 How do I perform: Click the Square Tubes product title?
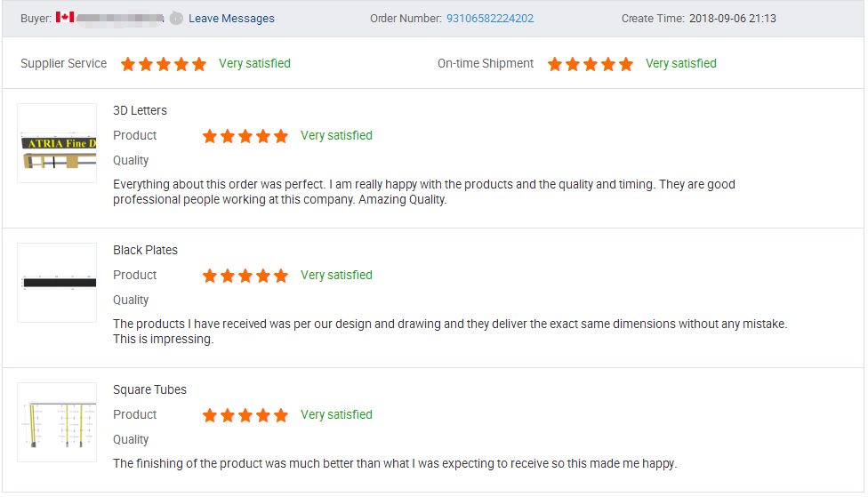coord(149,389)
